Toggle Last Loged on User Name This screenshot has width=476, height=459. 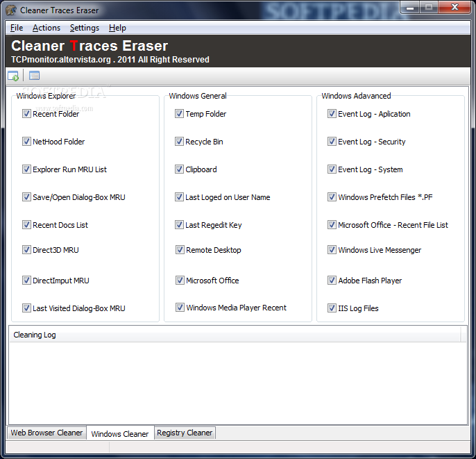(179, 197)
